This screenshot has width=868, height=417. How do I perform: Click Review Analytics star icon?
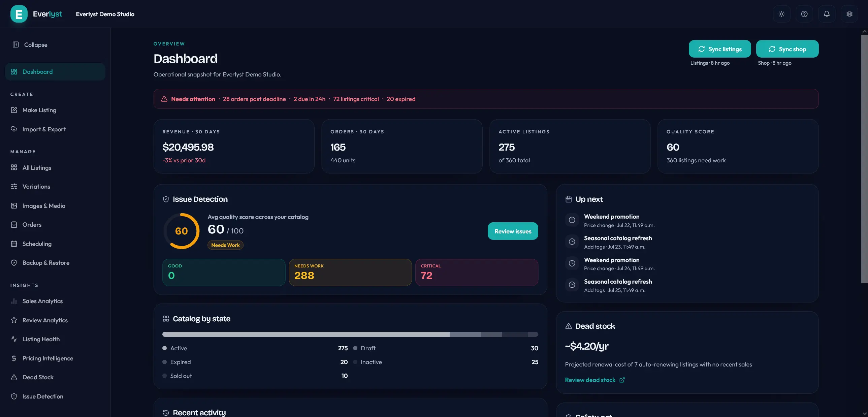point(14,320)
